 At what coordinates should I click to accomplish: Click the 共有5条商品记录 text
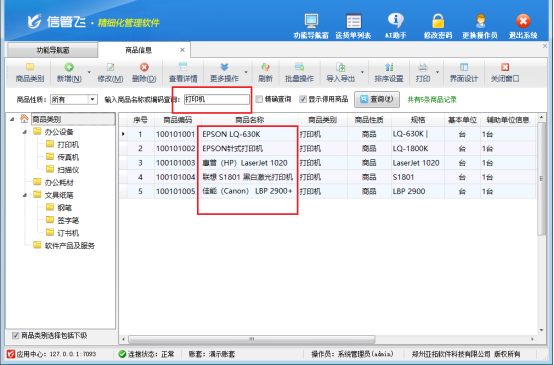pos(432,100)
